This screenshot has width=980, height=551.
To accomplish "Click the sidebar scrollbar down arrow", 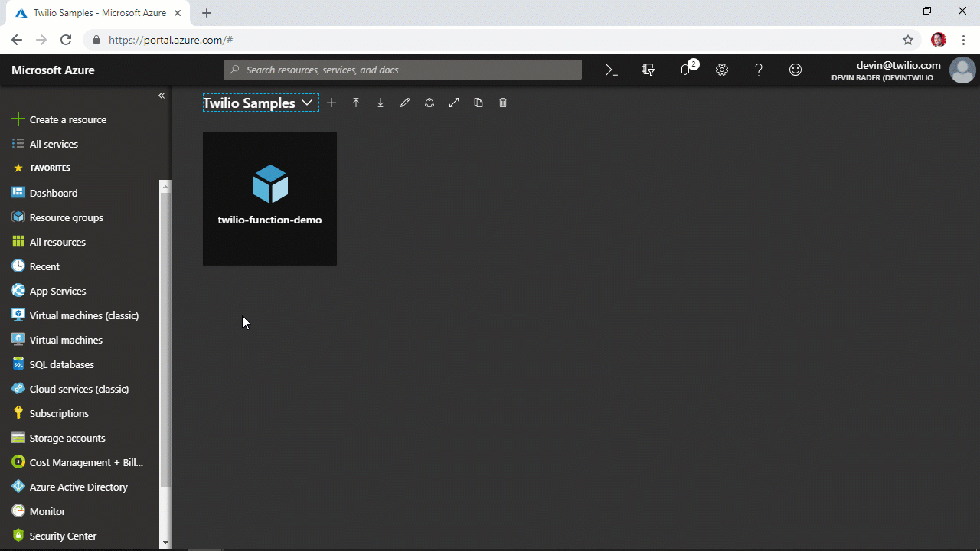I will pos(165,543).
